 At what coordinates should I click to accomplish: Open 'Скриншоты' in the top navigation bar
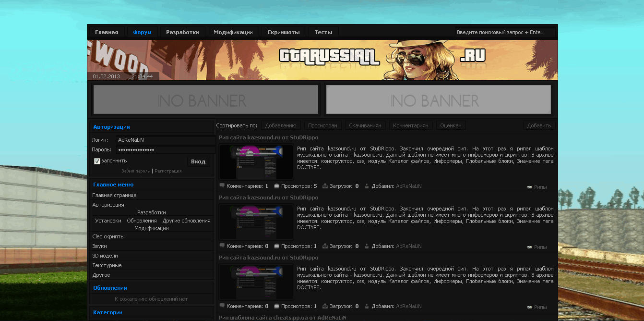pos(283,32)
